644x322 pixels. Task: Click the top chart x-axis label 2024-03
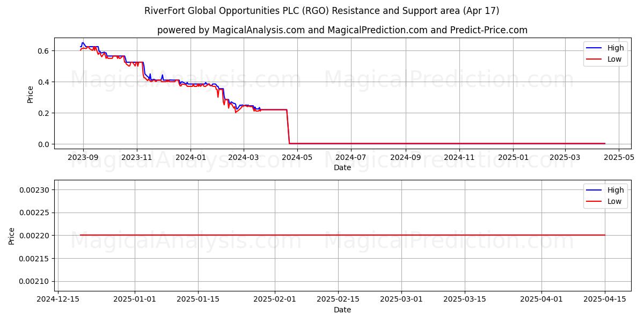point(244,157)
